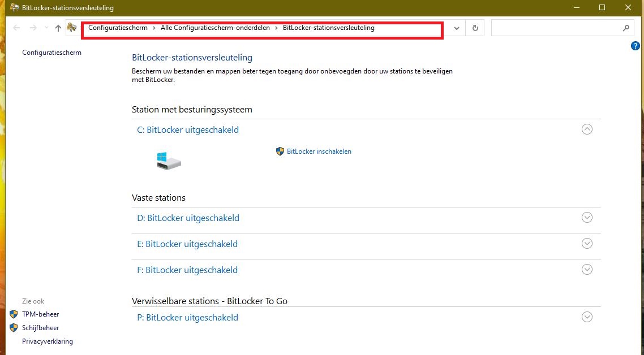Click the BitLocker keys icon in address bar
Viewport: 644px width, 355px height.
point(72,28)
